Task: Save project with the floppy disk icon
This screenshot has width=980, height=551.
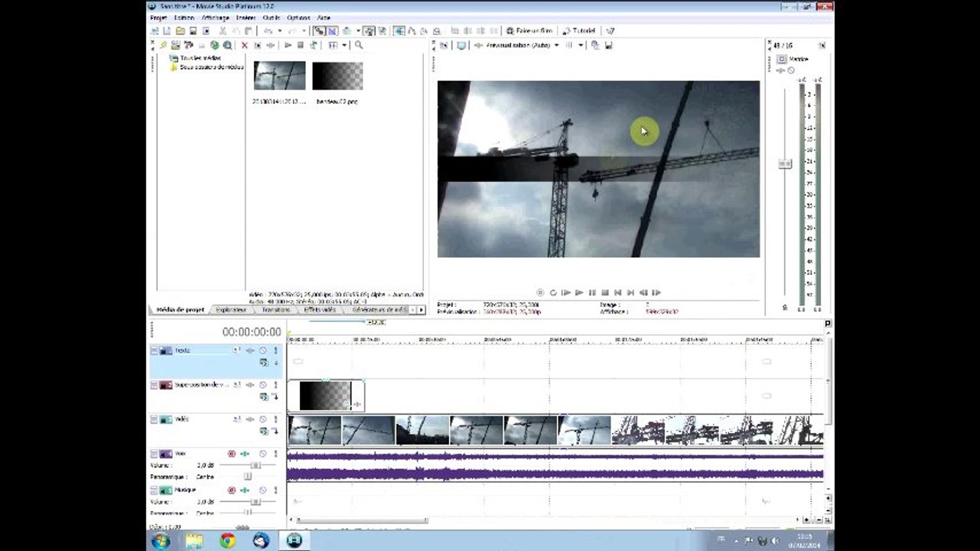Action: coord(193,31)
